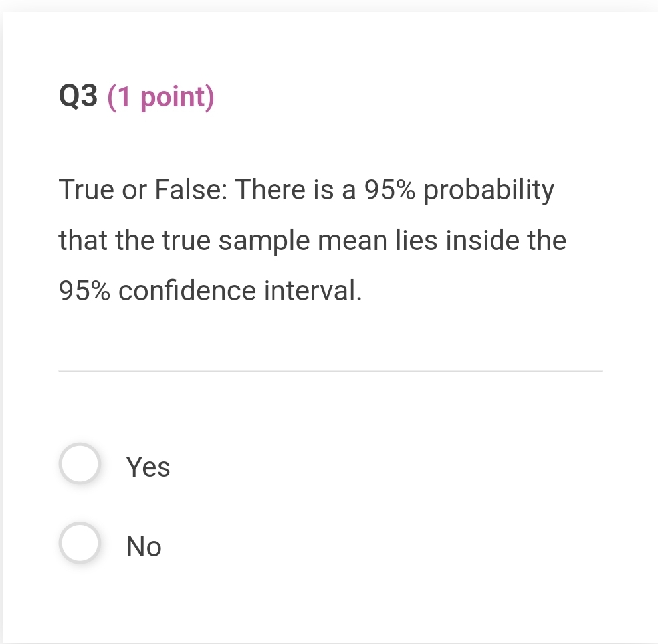Screen dimensions: 658x644
Task: Click the "95%" starting the third line
Action: click(x=85, y=290)
